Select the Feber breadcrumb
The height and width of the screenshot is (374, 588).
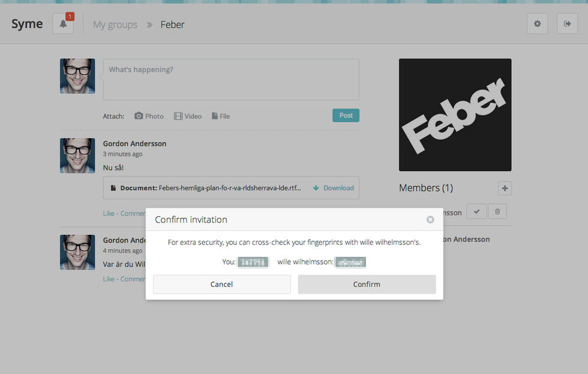[x=173, y=25]
